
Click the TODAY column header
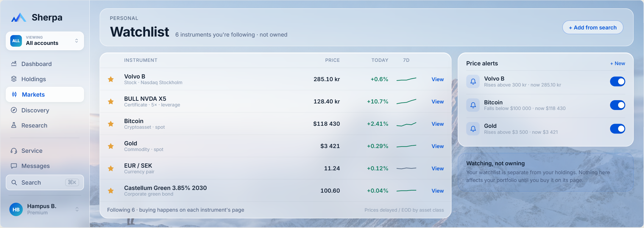380,60
